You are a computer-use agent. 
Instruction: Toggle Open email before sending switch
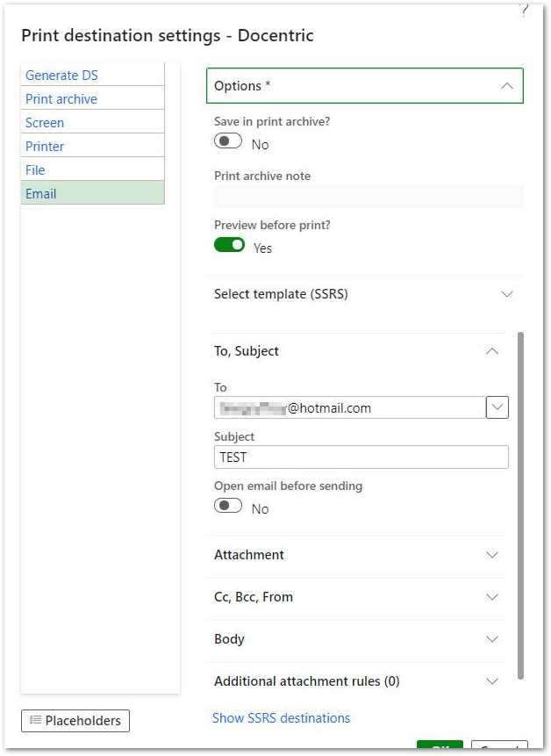click(x=228, y=507)
